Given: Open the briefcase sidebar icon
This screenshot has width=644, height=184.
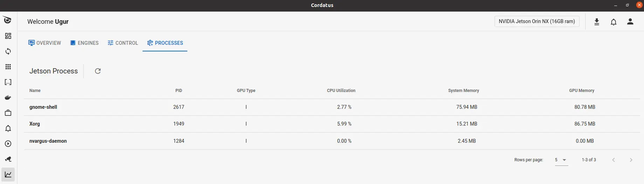Looking at the screenshot, I should pyautogui.click(x=8, y=113).
